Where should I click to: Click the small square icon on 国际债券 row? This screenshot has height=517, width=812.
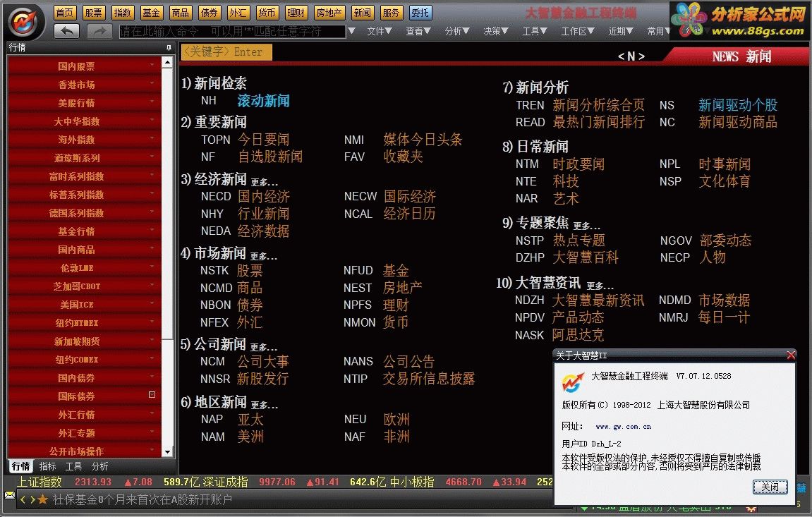pyautogui.click(x=152, y=395)
